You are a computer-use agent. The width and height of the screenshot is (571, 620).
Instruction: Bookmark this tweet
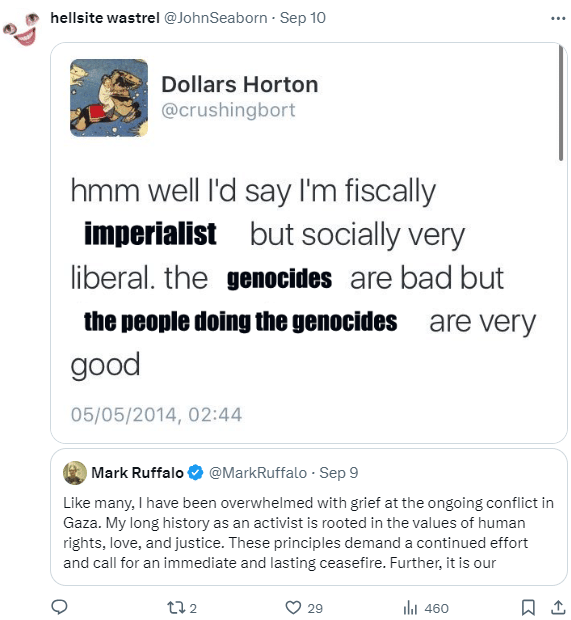pyautogui.click(x=528, y=607)
